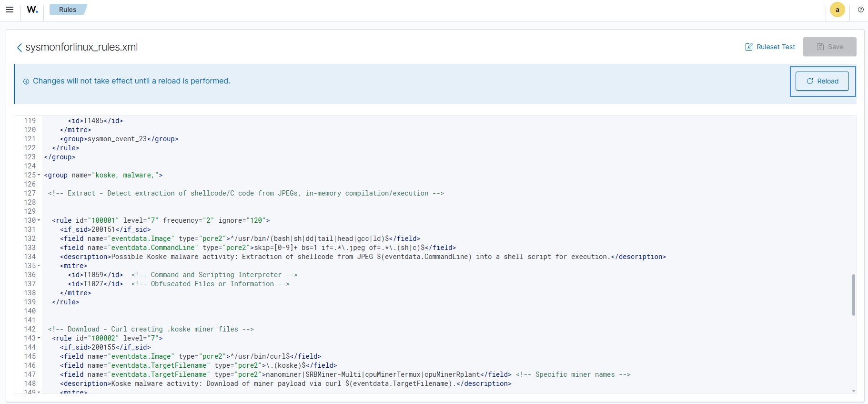Open the user avatar 'a' menu
Viewport: 868px width, 404px height.
(837, 10)
